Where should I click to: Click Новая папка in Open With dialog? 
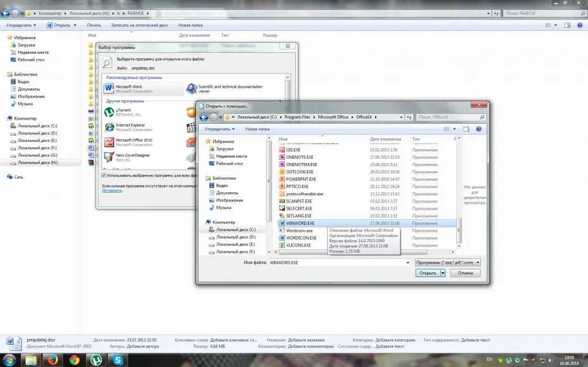257,129
